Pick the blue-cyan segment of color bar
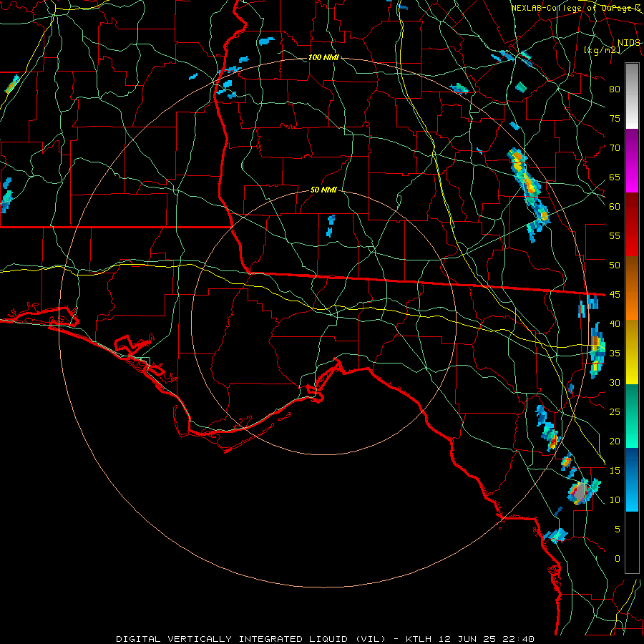This screenshot has width=644, height=644. pyautogui.click(x=632, y=479)
